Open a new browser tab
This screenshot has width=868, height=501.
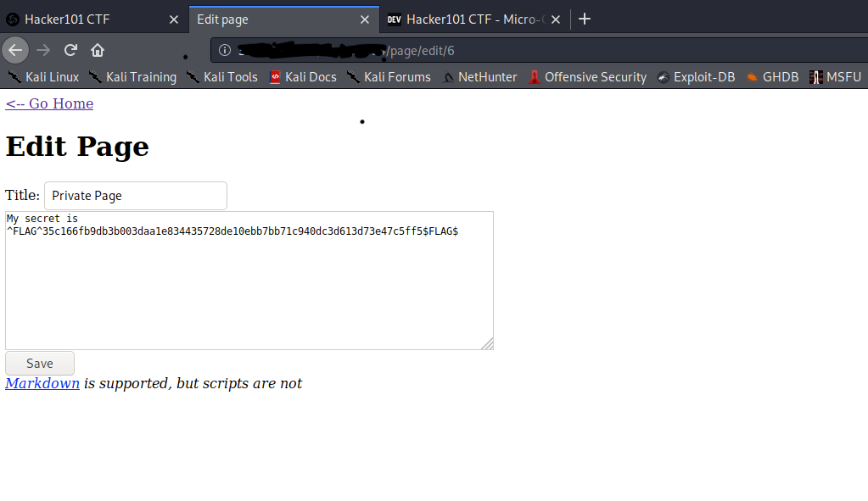[584, 19]
